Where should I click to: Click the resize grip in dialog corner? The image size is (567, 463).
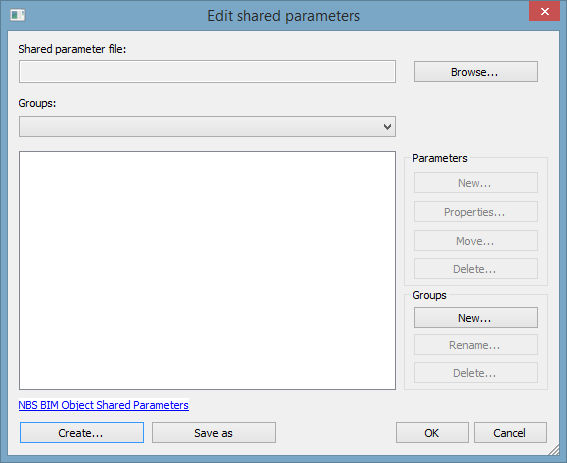pyautogui.click(x=554, y=450)
